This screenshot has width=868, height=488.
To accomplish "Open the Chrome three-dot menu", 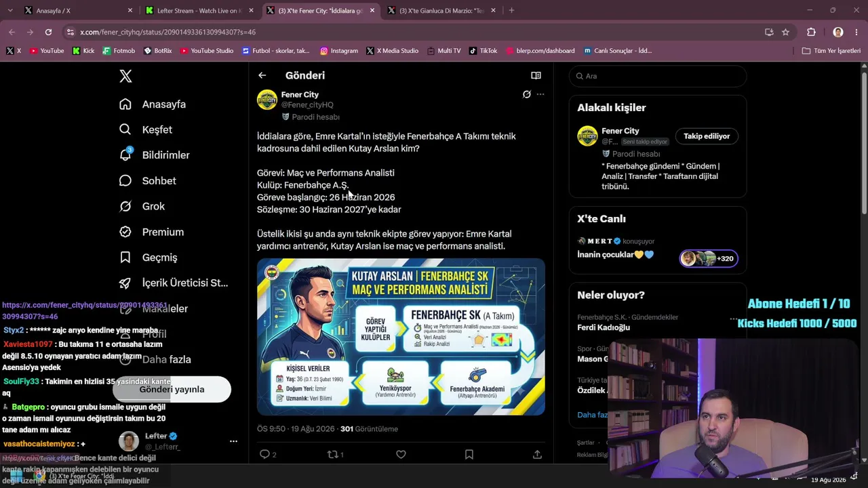I will (x=856, y=32).
